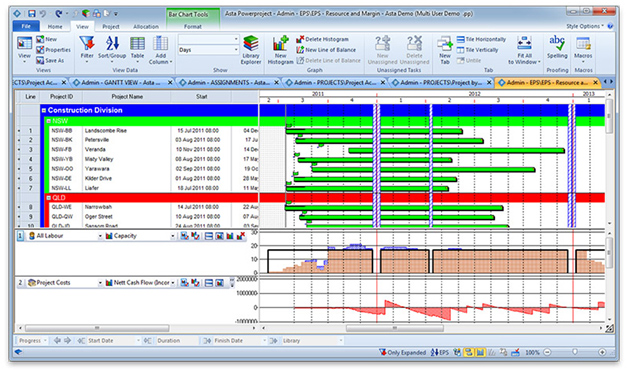
Task: Click New Line of Balance
Action: [326, 50]
